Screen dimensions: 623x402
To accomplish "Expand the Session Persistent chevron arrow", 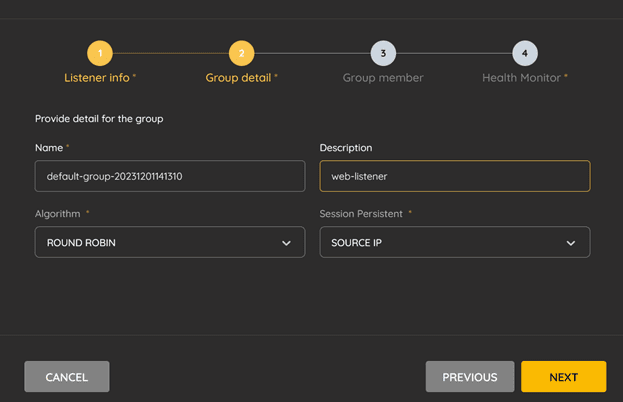I will [571, 243].
